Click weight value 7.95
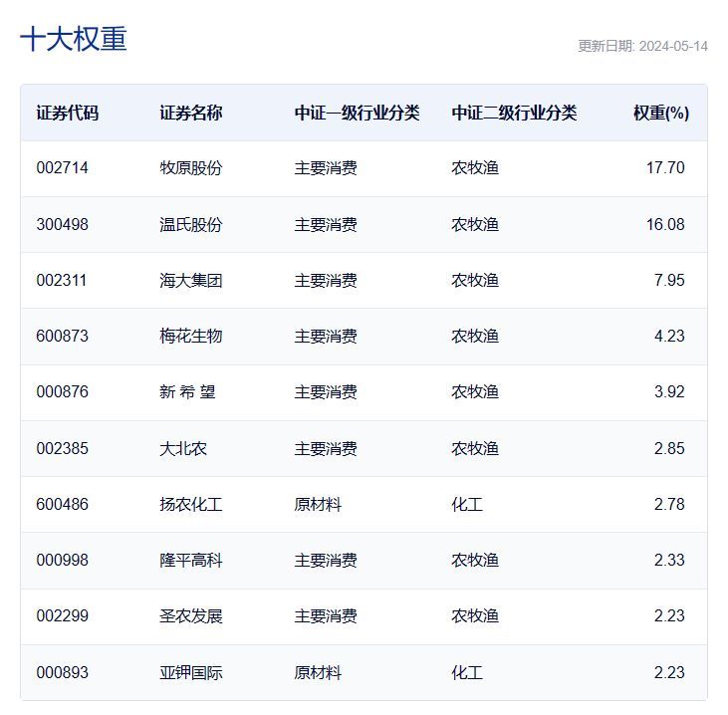The image size is (728, 715). point(669,280)
